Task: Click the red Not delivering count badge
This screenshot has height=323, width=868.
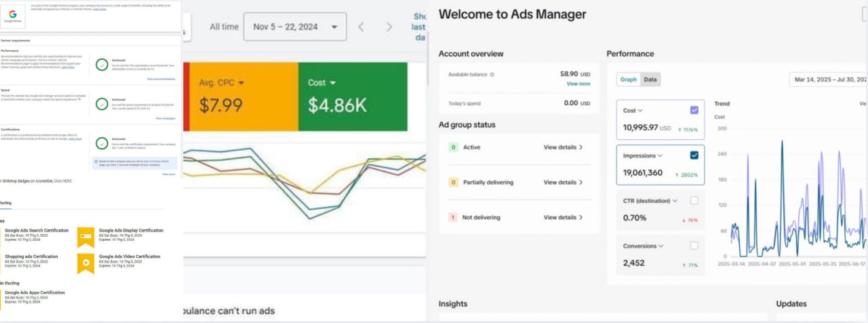Action: (452, 218)
